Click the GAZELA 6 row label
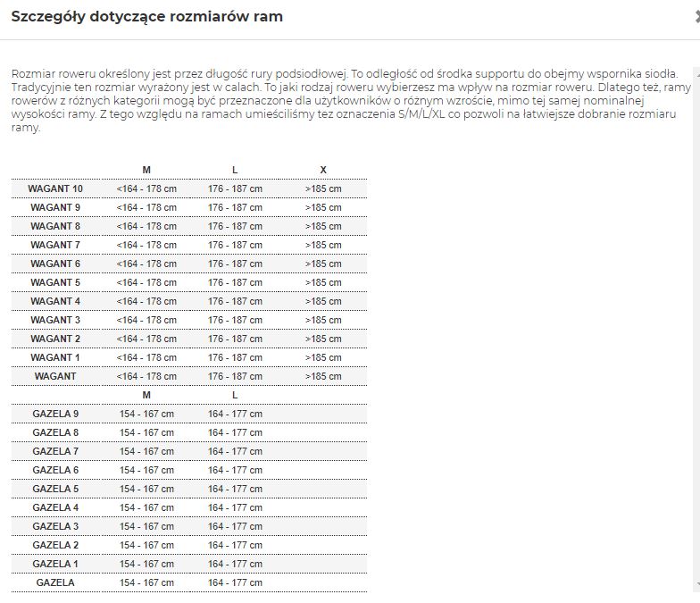700x603 pixels. click(x=55, y=470)
